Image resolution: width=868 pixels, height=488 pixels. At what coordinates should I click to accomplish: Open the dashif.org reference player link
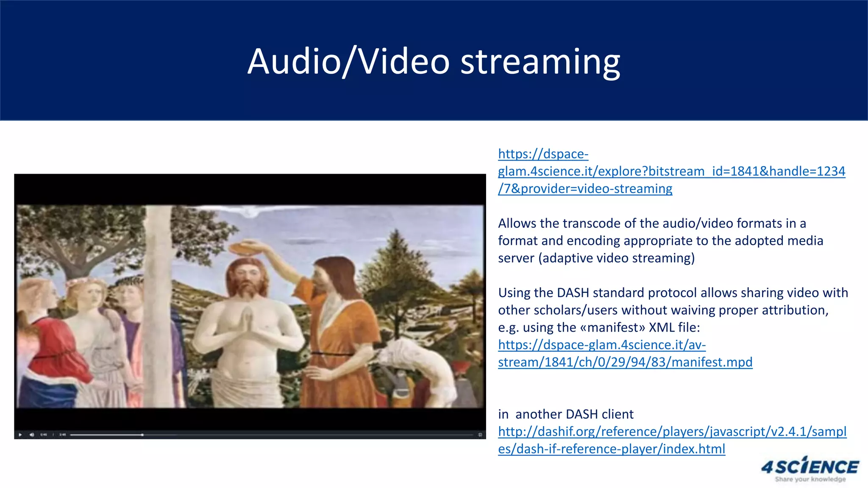672,440
